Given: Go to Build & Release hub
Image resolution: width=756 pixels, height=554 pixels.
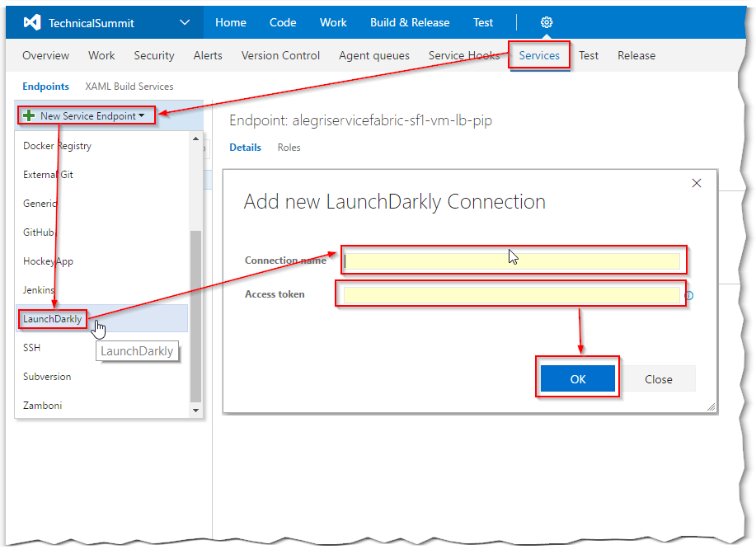Looking at the screenshot, I should click(410, 22).
